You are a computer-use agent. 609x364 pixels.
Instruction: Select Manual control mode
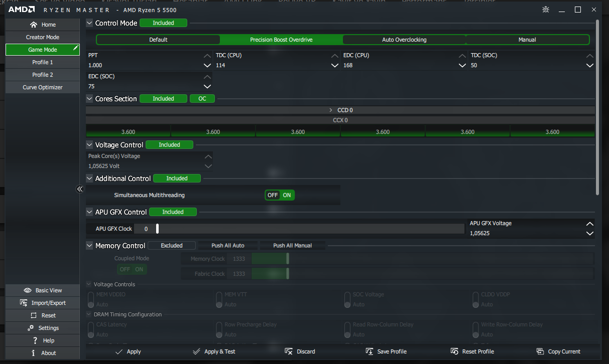(x=527, y=40)
